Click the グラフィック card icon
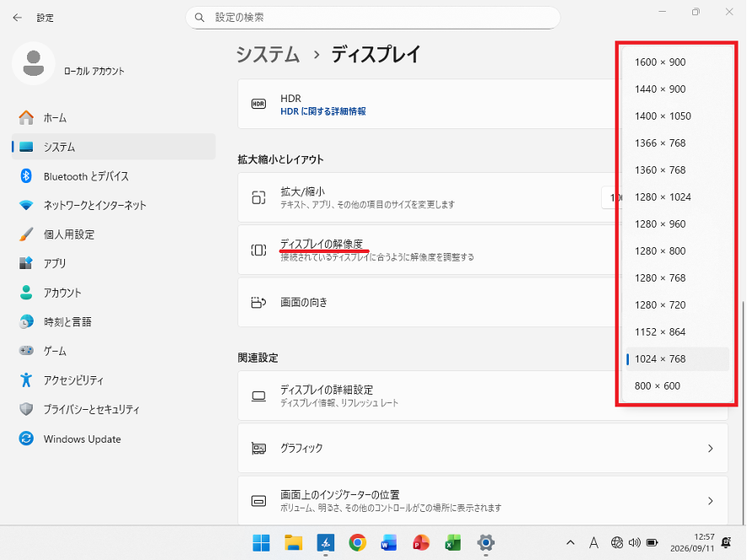Image resolution: width=747 pixels, height=560 pixels. point(258,449)
